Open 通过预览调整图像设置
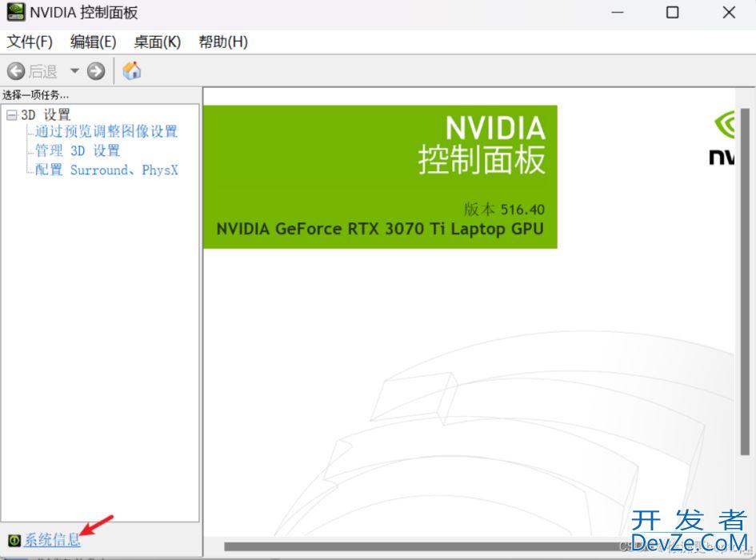This screenshot has height=560, width=756. [106, 131]
